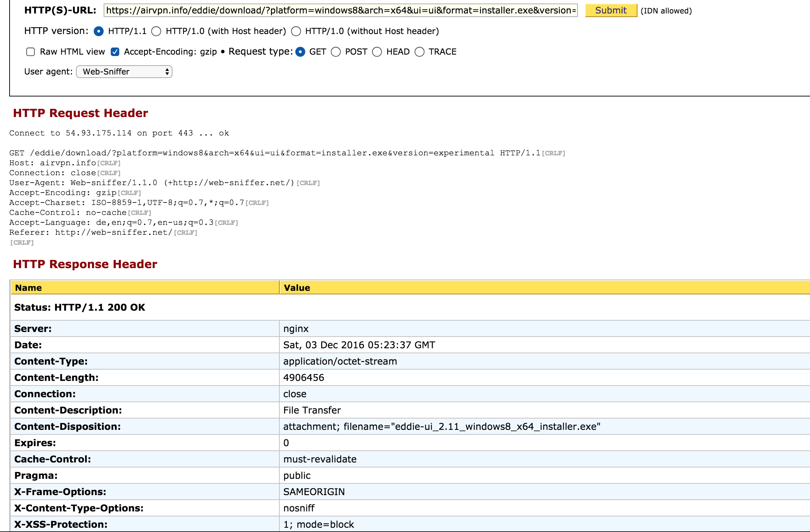Click the 'nginx' server value
Screen dimensions: 810x532
coord(296,329)
